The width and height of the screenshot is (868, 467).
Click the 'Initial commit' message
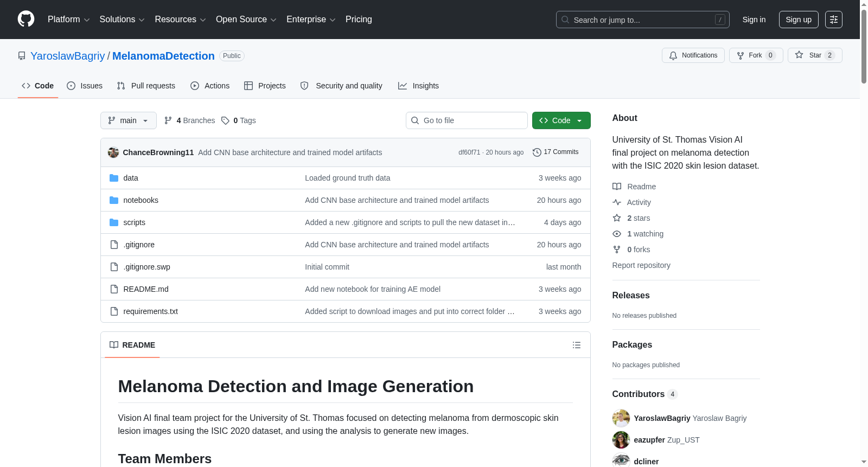coord(327,267)
